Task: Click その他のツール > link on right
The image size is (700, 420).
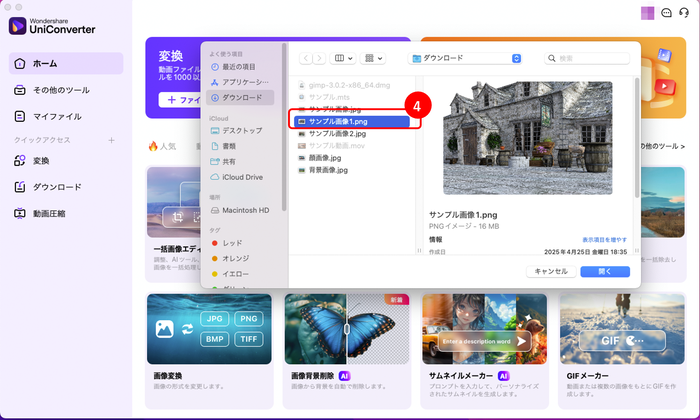Action: (x=663, y=146)
